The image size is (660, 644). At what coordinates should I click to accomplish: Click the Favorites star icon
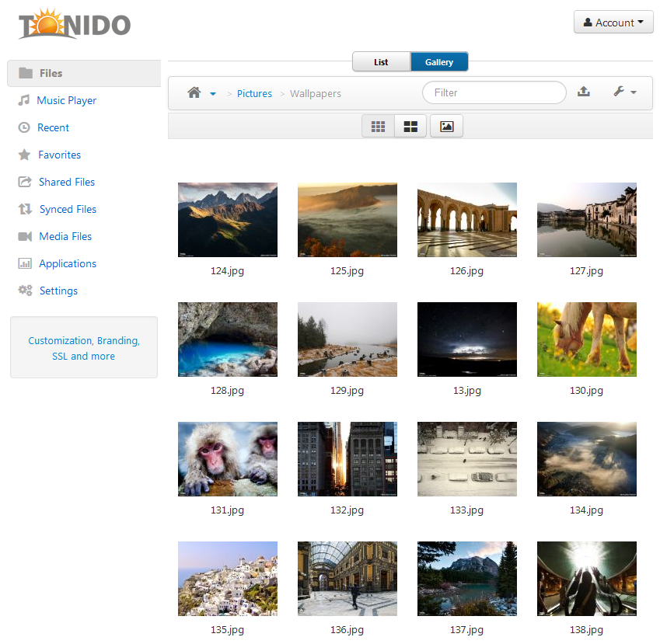coord(24,155)
